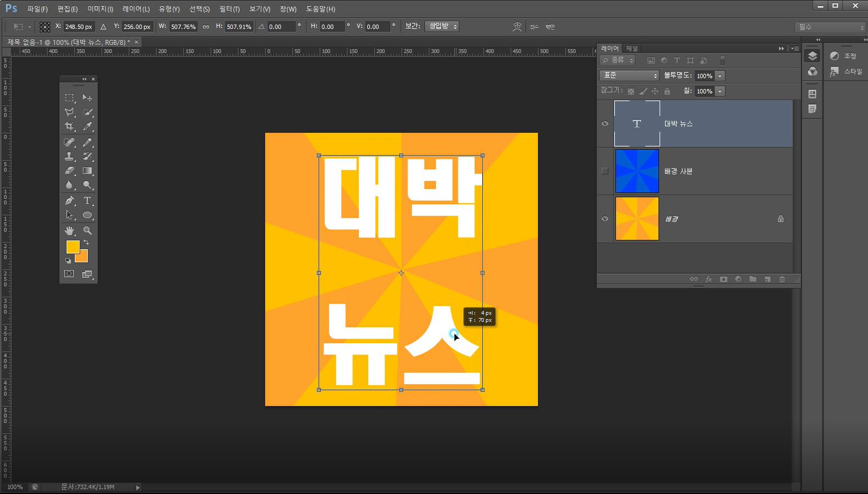Viewport: 868px width, 494px height.
Task: Open the 보간 interpolation dropdown
Action: tap(442, 26)
